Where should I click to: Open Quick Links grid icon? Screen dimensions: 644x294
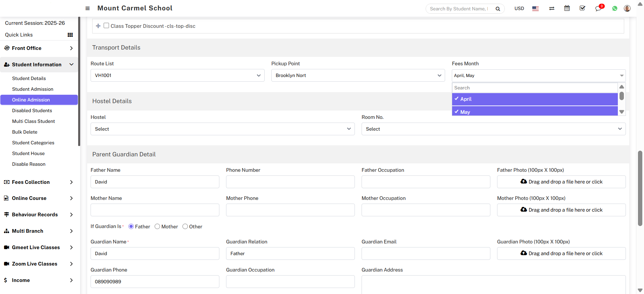(70, 35)
